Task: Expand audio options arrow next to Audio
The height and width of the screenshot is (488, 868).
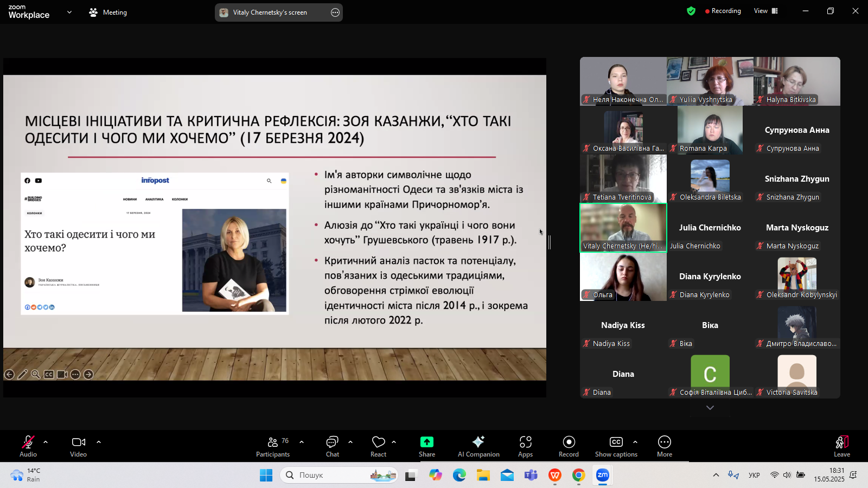Action: click(46, 442)
